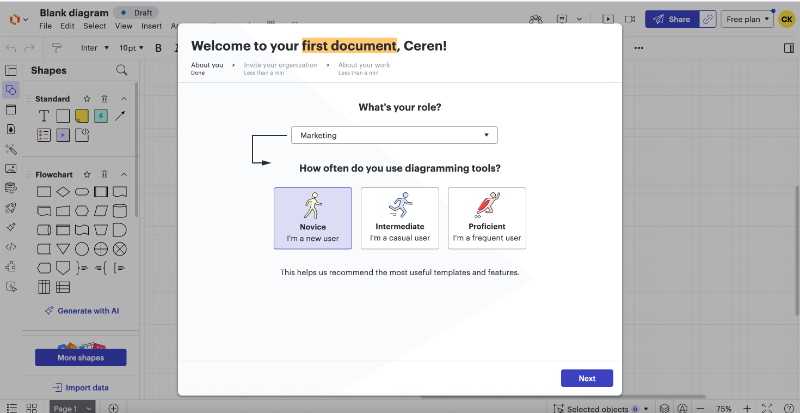The height and width of the screenshot is (413, 800).
Task: Open the shapes panel sidebar icon
Action: pos(11,90)
